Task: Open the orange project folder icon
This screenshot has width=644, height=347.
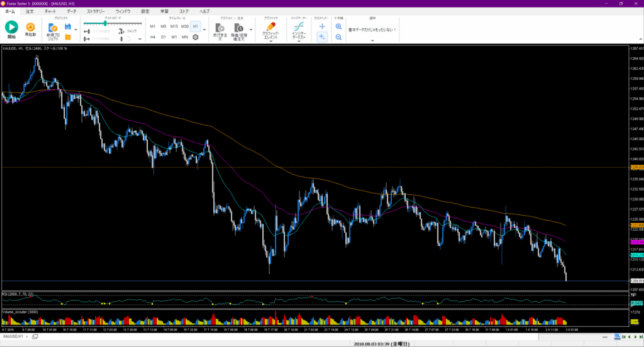Action: [x=68, y=38]
